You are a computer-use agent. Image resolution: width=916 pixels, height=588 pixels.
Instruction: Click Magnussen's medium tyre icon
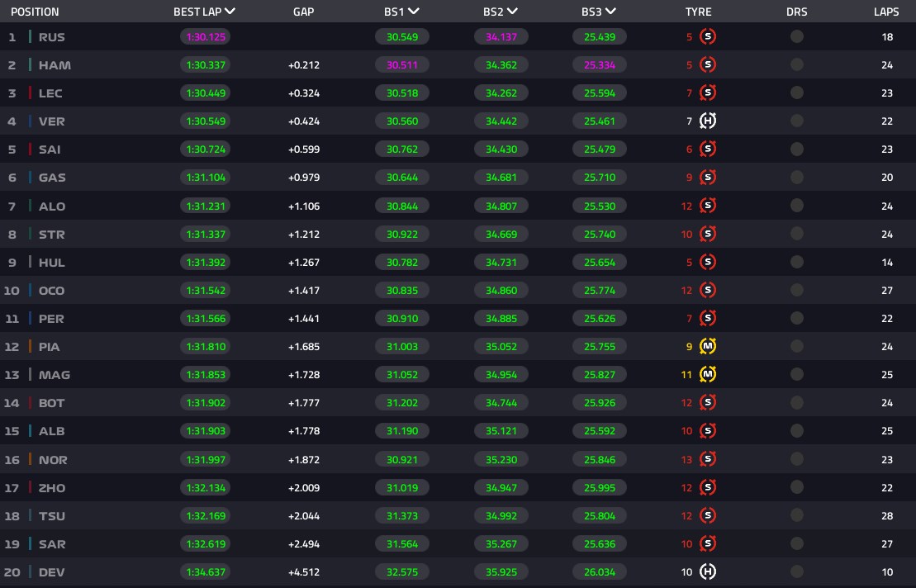(708, 374)
